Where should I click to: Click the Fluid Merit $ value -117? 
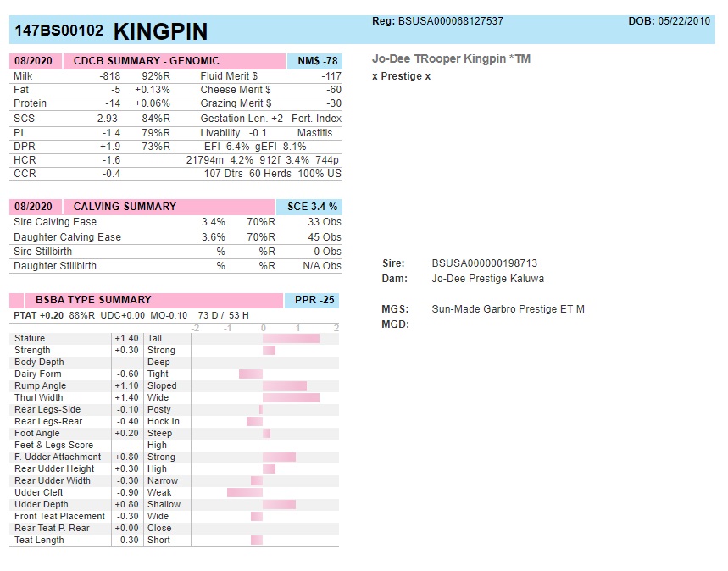pyautogui.click(x=331, y=76)
